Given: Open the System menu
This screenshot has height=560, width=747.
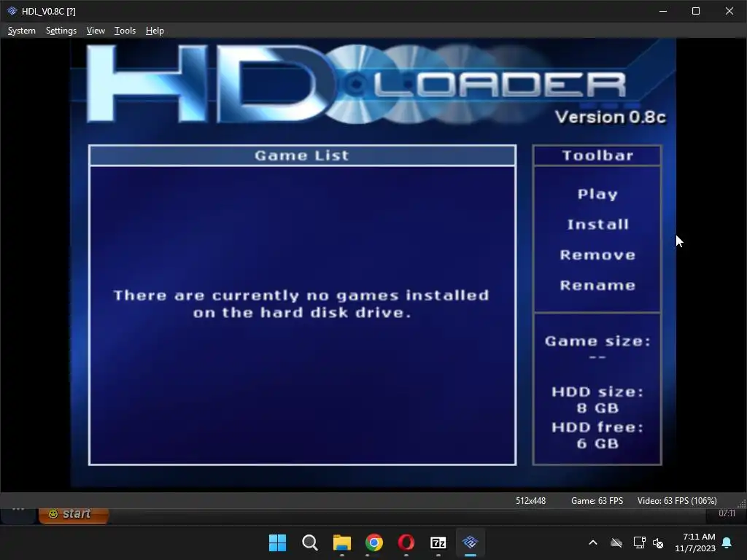Looking at the screenshot, I should point(21,31).
